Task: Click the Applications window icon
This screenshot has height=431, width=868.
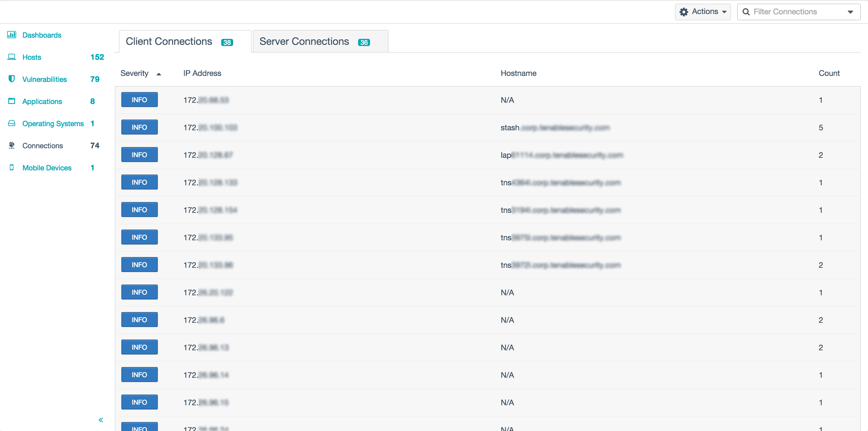Action: (12, 101)
